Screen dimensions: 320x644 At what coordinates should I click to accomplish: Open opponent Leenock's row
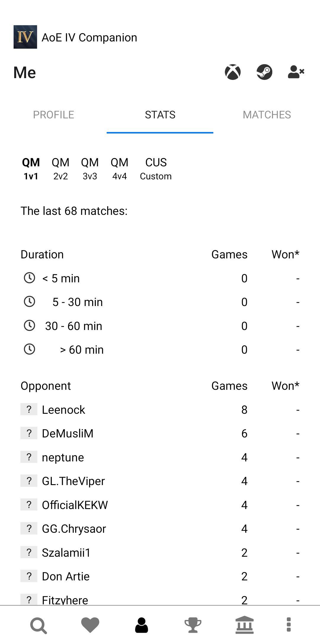click(160, 410)
